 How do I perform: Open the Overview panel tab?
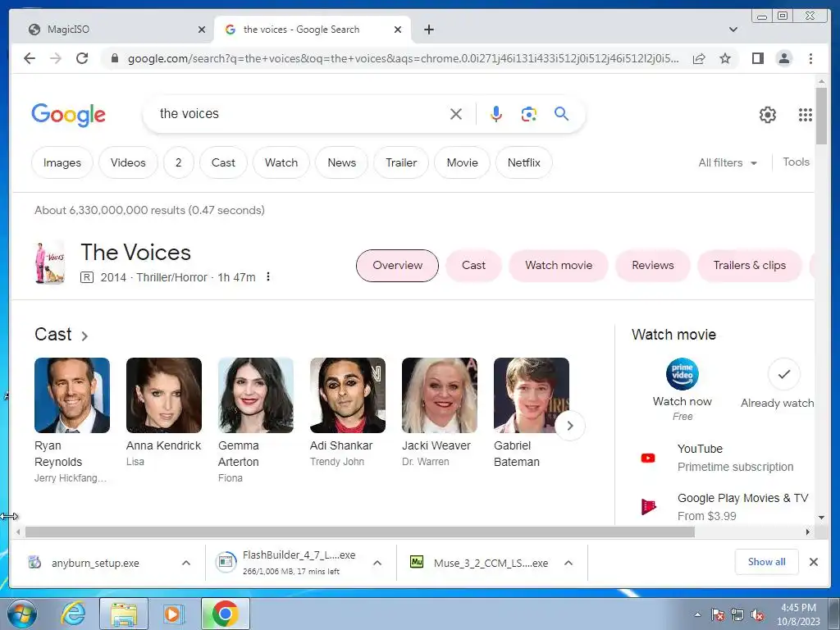pos(398,266)
